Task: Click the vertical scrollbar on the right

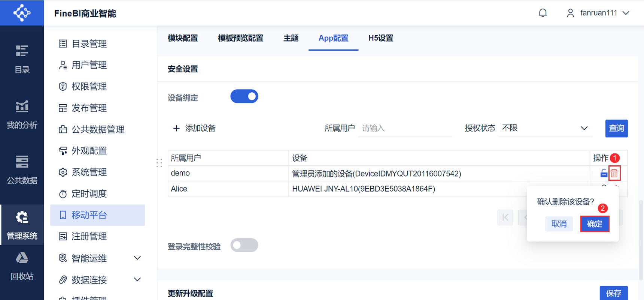Action: (641, 240)
